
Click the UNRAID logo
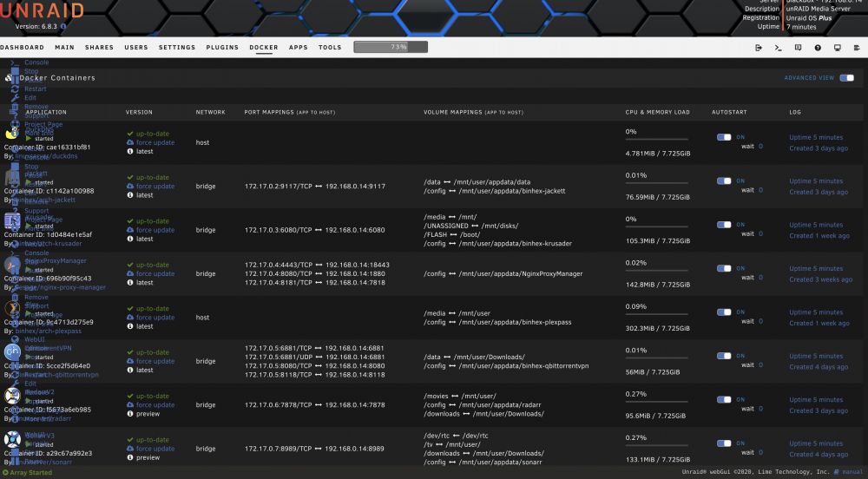coord(42,10)
